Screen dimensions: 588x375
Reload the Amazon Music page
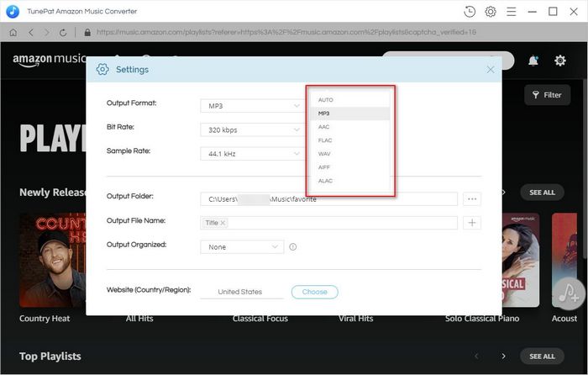[63, 33]
